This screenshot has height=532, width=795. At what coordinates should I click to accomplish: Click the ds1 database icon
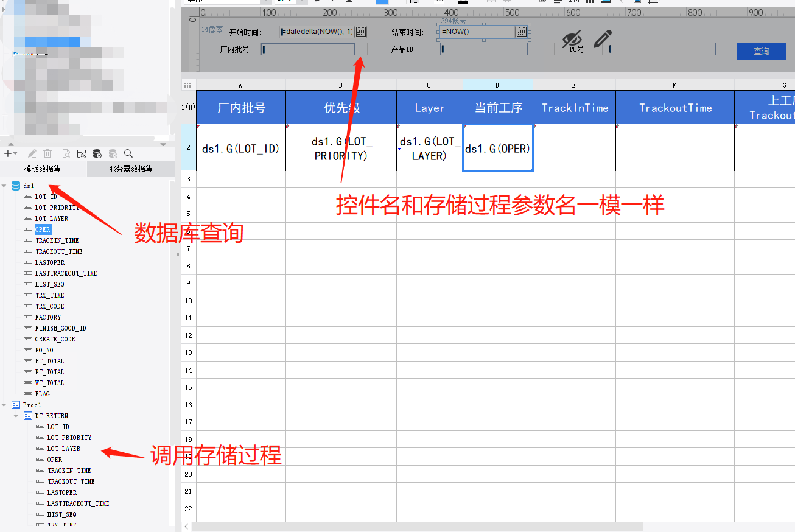[x=16, y=186]
